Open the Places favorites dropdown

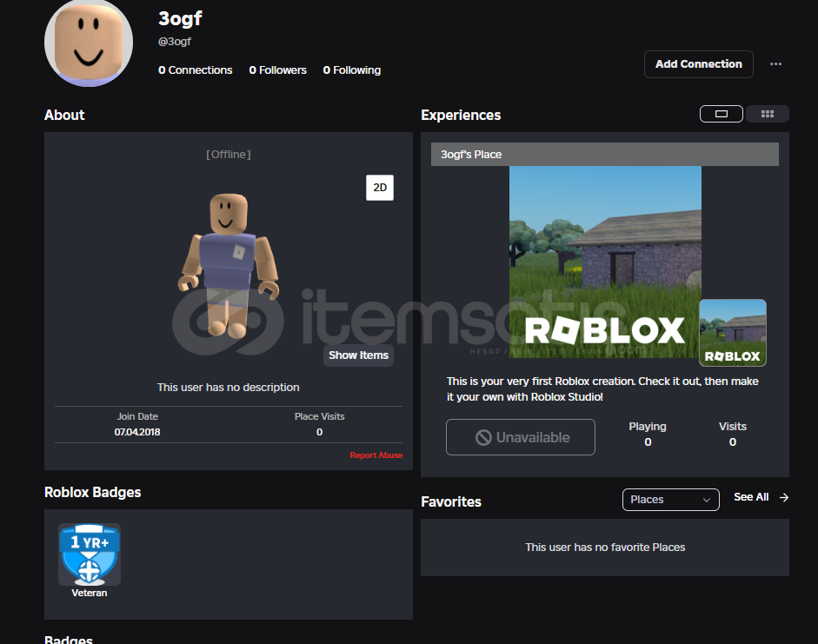pos(670,500)
